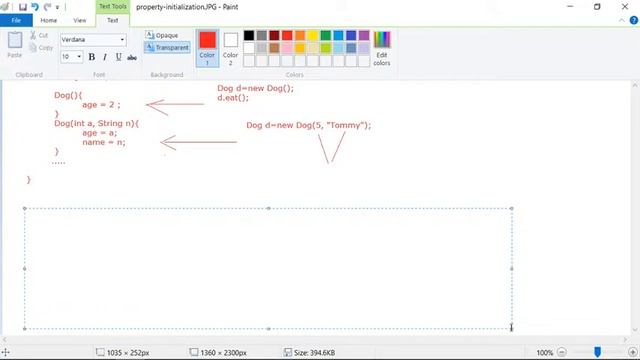Cut the selected text
Viewport: 640px width, 360px height.
[39, 36]
